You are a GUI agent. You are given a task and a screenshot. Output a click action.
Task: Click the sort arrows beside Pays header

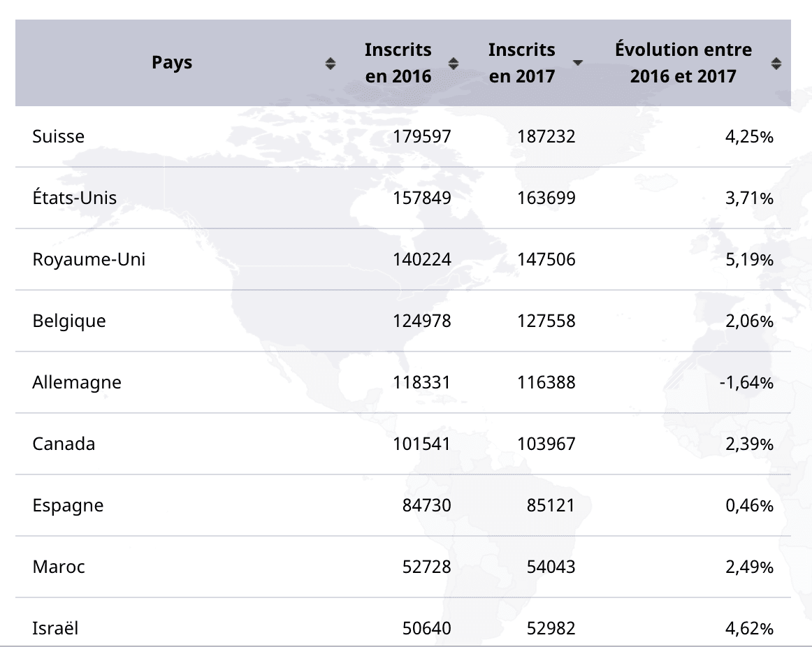(331, 64)
